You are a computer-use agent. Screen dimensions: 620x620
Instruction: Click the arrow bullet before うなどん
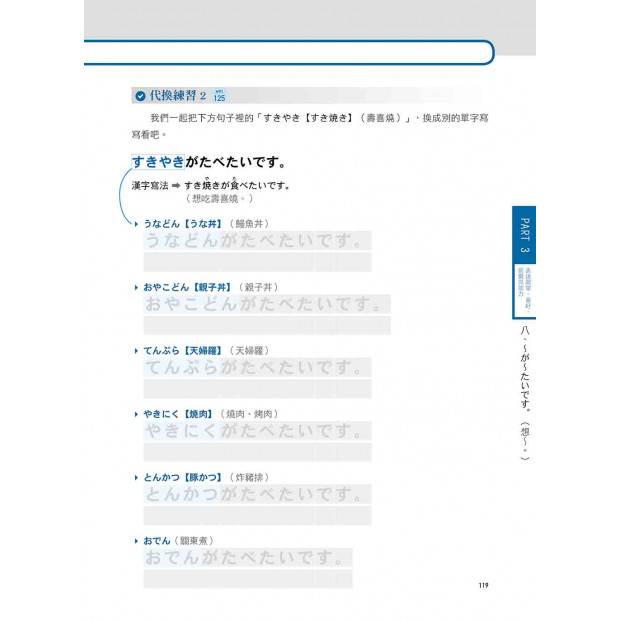tap(136, 224)
